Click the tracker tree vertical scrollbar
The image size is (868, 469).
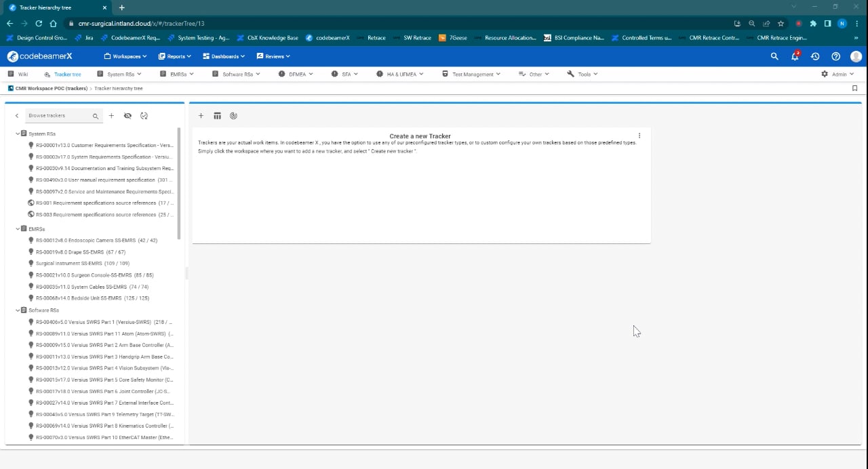pos(179,183)
